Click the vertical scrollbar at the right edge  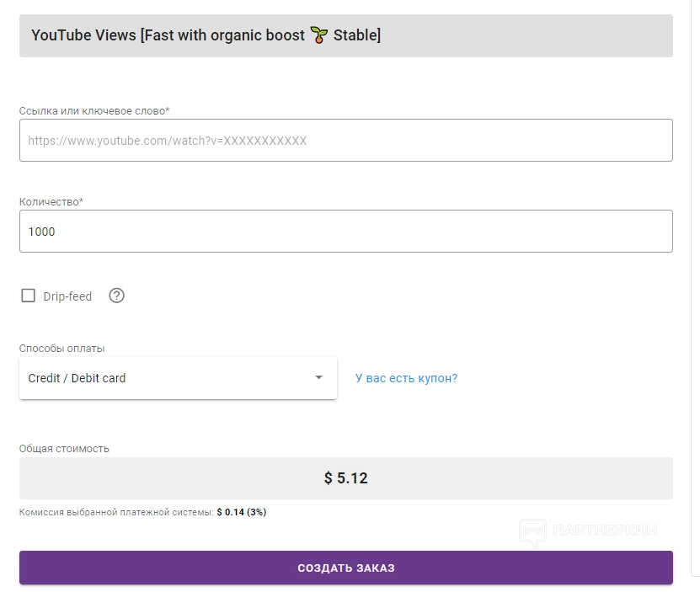point(695,286)
